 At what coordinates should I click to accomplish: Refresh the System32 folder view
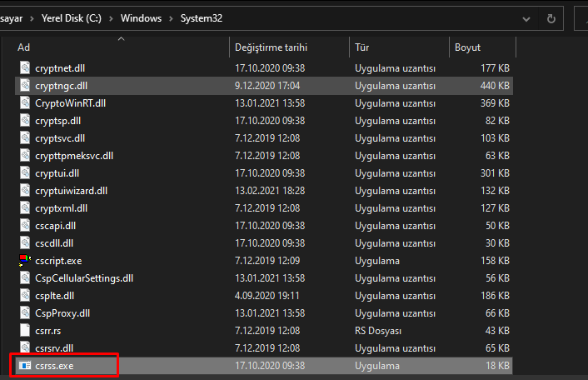(x=551, y=18)
